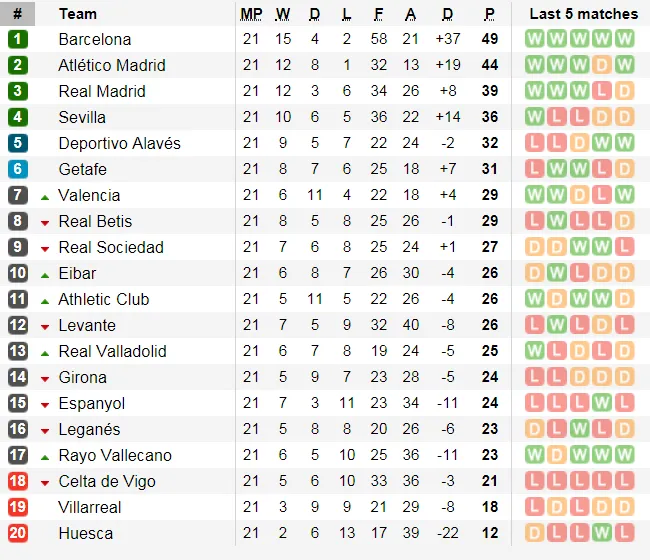Click Valencia's green up arrow indicator
Viewport: 650px width, 560px height.
(45, 198)
